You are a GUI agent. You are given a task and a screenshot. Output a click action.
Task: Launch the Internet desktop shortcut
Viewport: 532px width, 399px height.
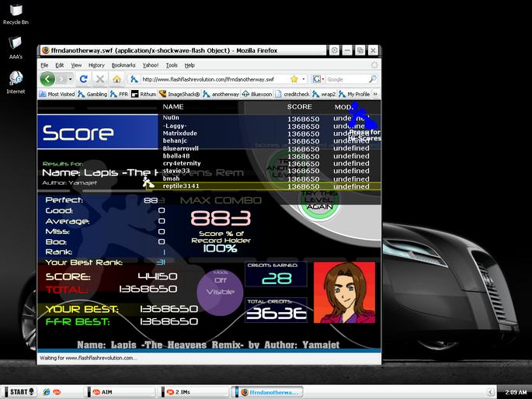pos(16,82)
